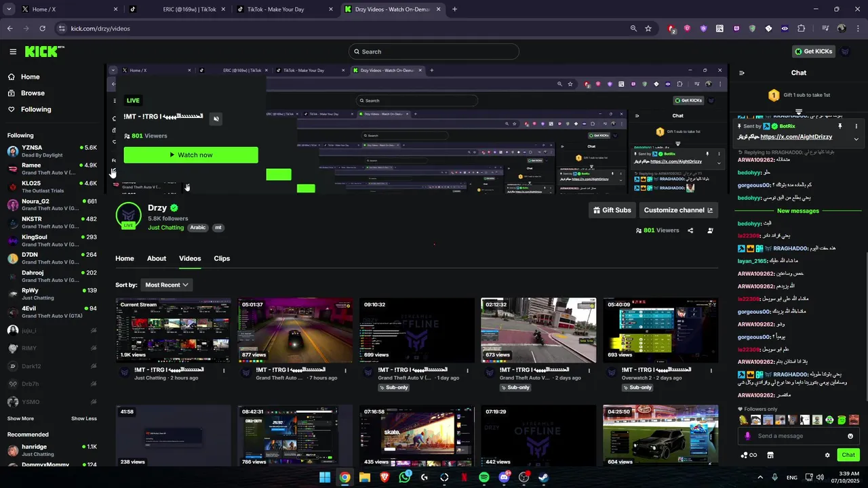Click the Kicks points infinity icon
This screenshot has height=488, width=868.
pyautogui.click(x=749, y=455)
